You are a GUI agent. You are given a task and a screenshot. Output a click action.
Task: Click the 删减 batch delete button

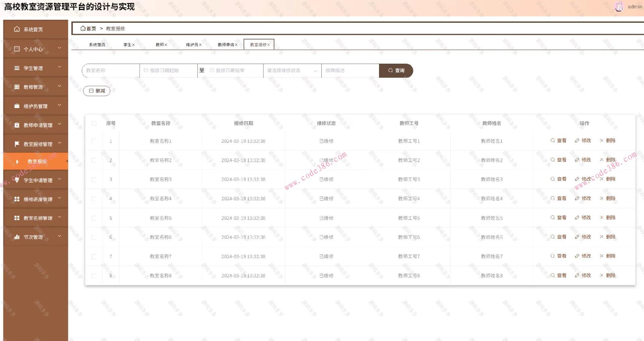pos(97,91)
